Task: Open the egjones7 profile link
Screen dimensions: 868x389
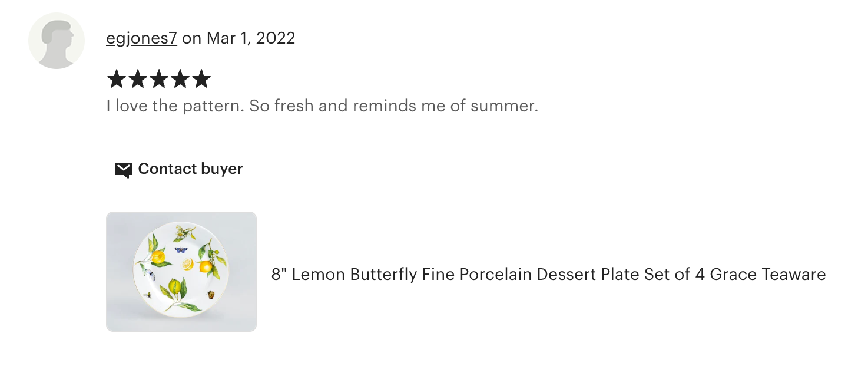Action: [141, 38]
